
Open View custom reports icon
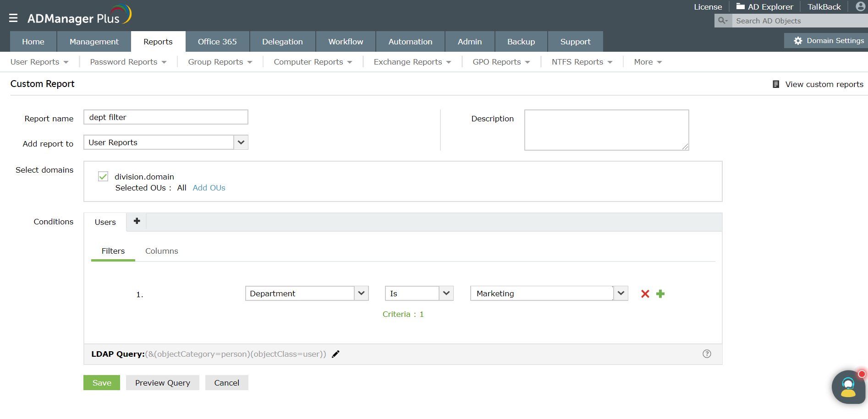tap(775, 84)
